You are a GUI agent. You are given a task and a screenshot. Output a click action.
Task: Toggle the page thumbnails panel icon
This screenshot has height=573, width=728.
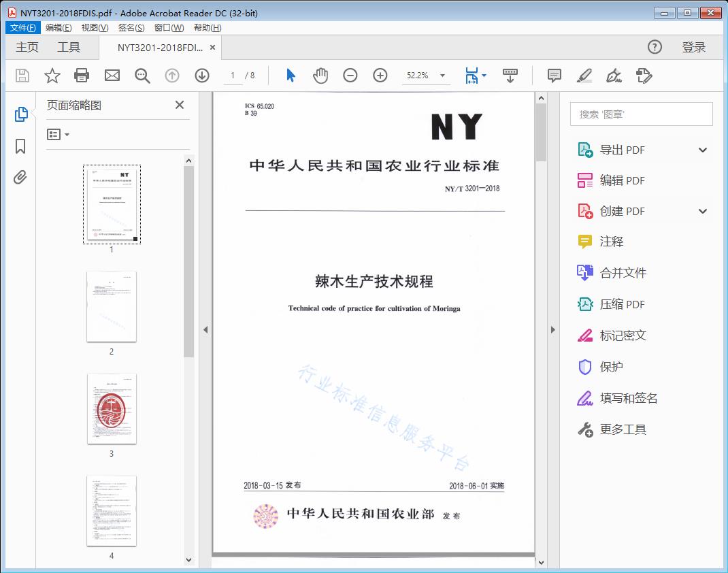tap(20, 114)
